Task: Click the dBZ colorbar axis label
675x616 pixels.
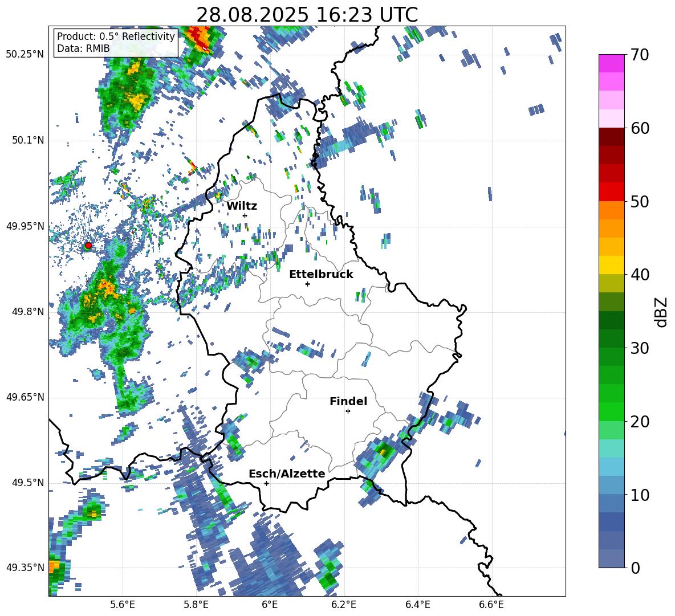Action: (x=662, y=312)
